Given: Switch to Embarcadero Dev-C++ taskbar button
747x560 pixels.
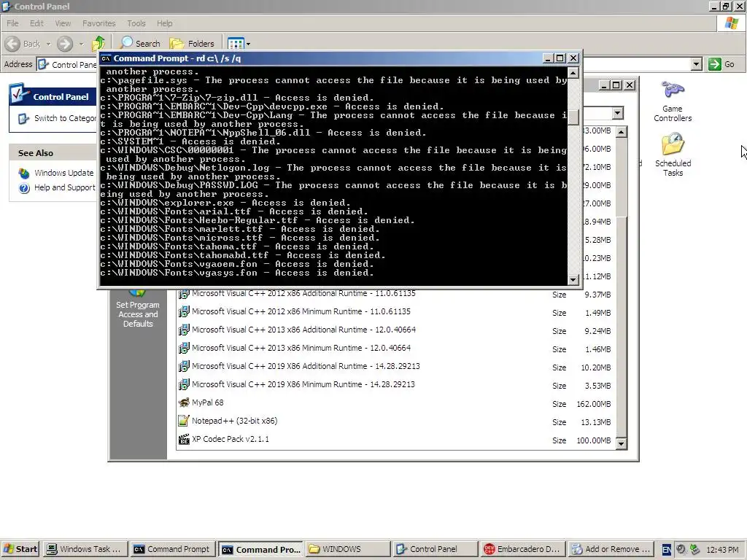Looking at the screenshot, I should point(523,549).
